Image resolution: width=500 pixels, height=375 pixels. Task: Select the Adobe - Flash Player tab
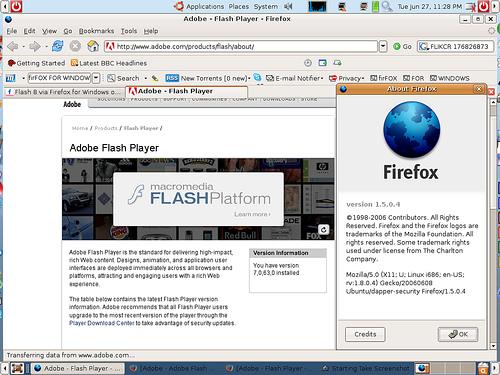pyautogui.click(x=187, y=91)
